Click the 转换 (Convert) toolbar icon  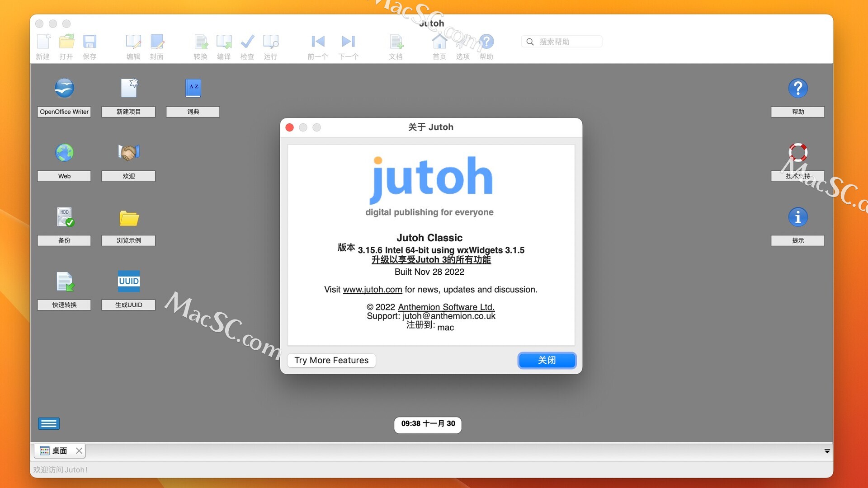click(x=201, y=42)
